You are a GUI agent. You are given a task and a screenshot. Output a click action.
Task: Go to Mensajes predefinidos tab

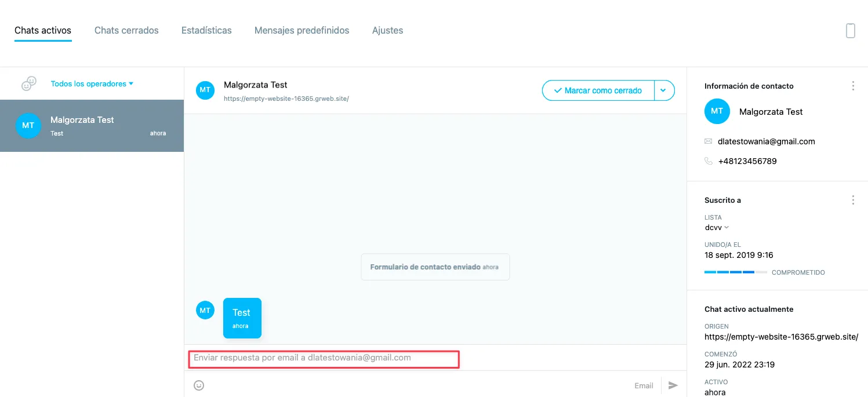click(x=302, y=30)
